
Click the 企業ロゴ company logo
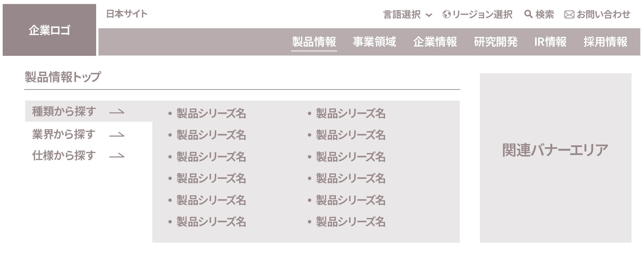tap(49, 30)
